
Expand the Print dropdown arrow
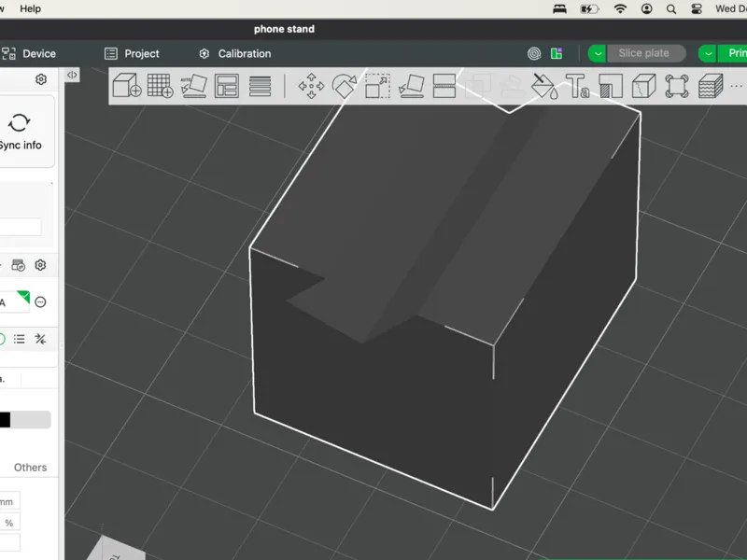coord(708,53)
